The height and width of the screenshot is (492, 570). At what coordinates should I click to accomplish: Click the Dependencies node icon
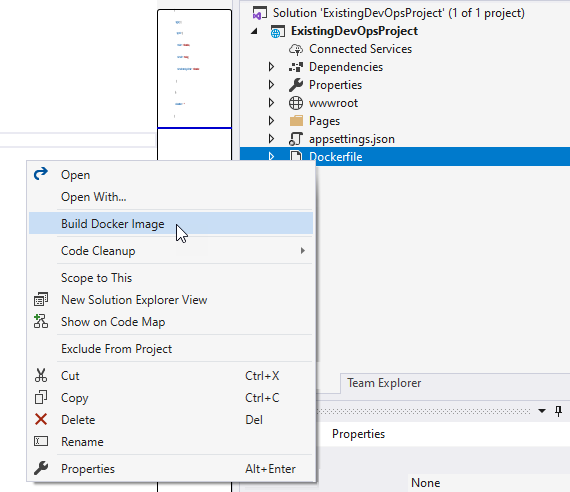click(296, 67)
